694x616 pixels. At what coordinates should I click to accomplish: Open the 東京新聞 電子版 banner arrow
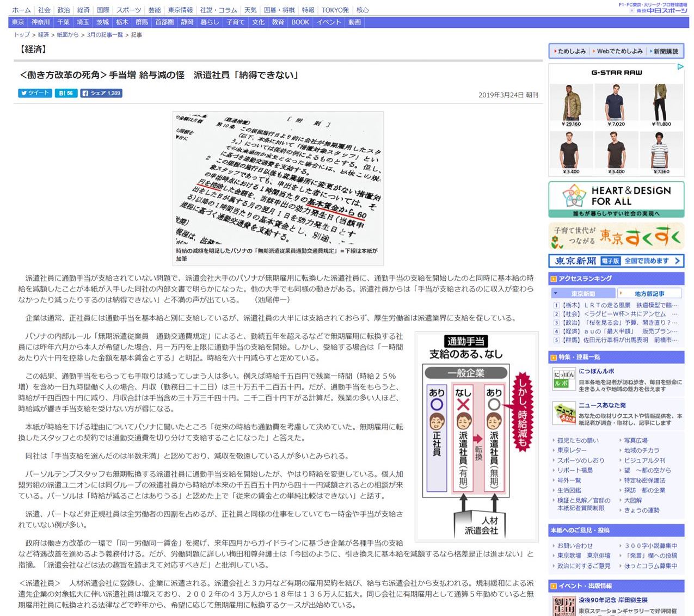click(x=677, y=261)
